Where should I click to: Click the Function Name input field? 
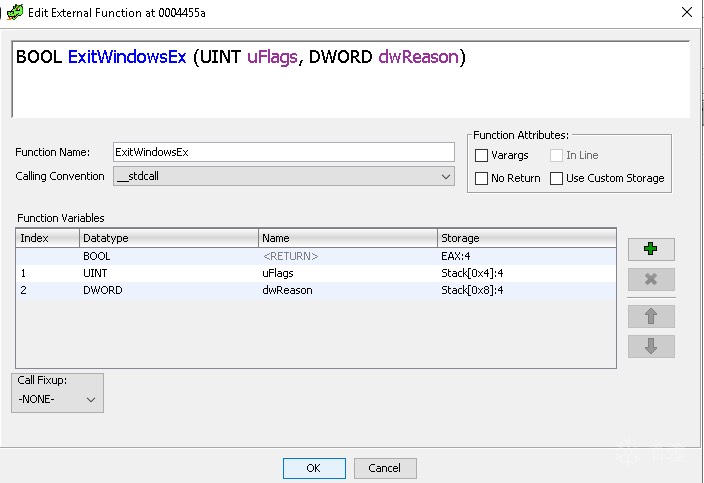click(284, 152)
